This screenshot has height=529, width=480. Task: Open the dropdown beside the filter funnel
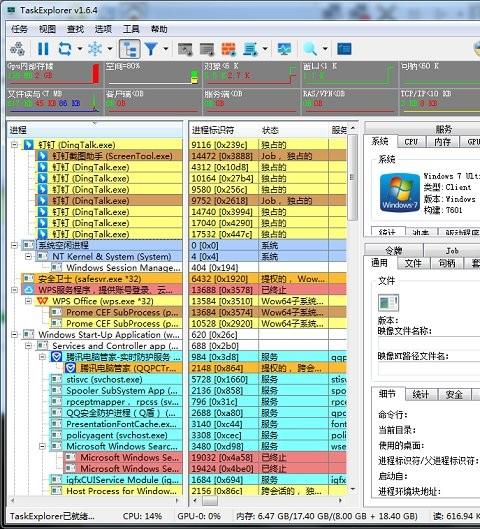(166, 49)
